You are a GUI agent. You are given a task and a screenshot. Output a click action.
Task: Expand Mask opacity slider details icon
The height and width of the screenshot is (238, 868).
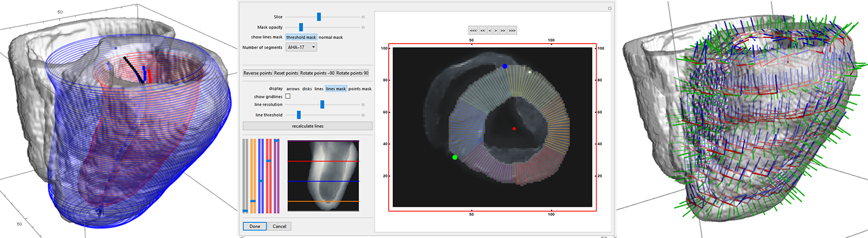363,27
